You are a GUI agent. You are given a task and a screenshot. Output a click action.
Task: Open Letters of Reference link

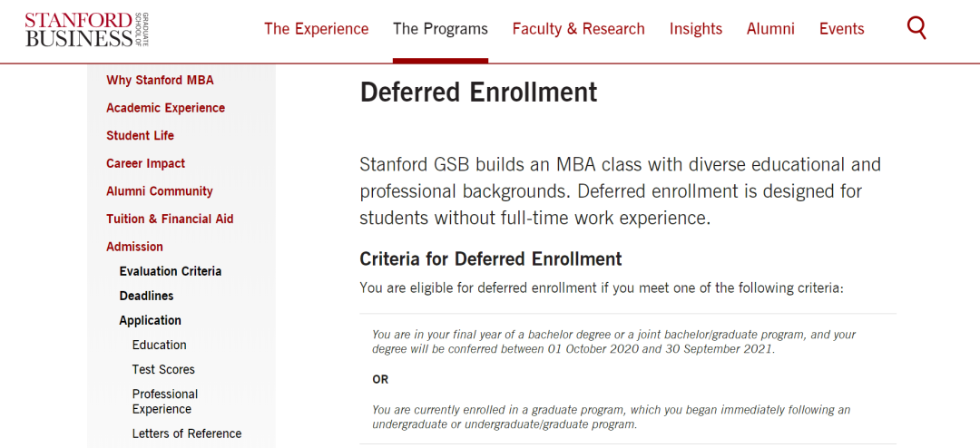pos(187,433)
